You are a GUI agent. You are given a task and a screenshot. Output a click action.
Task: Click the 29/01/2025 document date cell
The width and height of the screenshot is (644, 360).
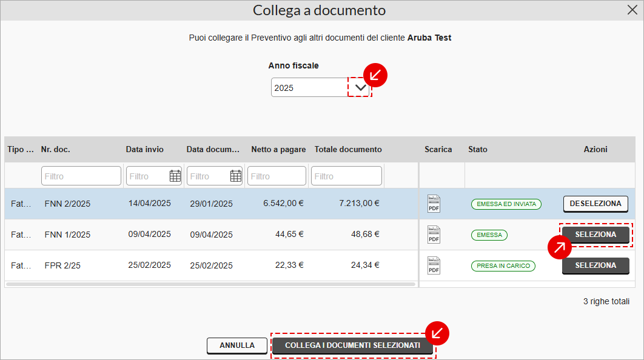point(211,204)
